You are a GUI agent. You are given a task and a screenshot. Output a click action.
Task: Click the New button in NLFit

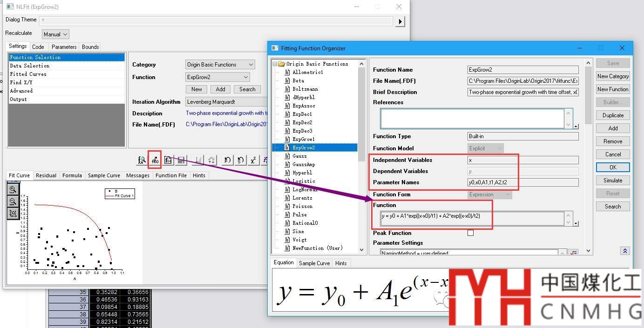pos(197,89)
